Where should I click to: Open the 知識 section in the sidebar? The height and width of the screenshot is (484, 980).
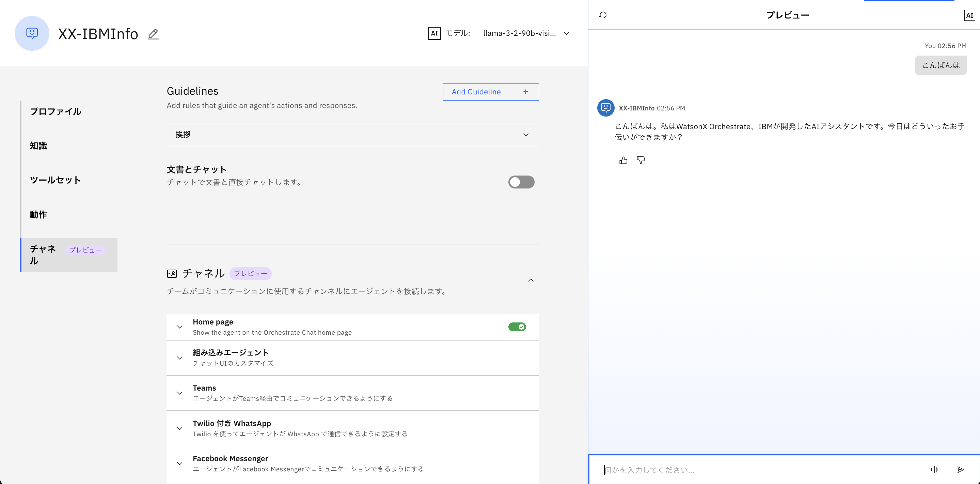(x=38, y=146)
